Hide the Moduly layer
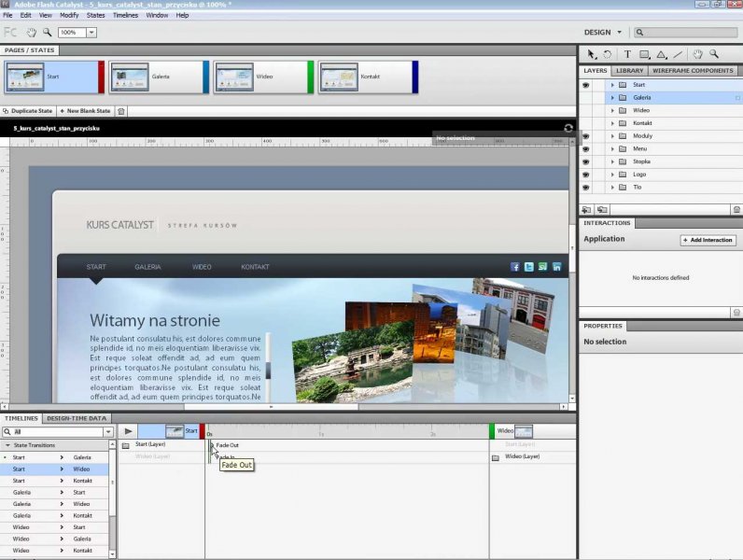Viewport: 743px width, 560px height. 586,136
